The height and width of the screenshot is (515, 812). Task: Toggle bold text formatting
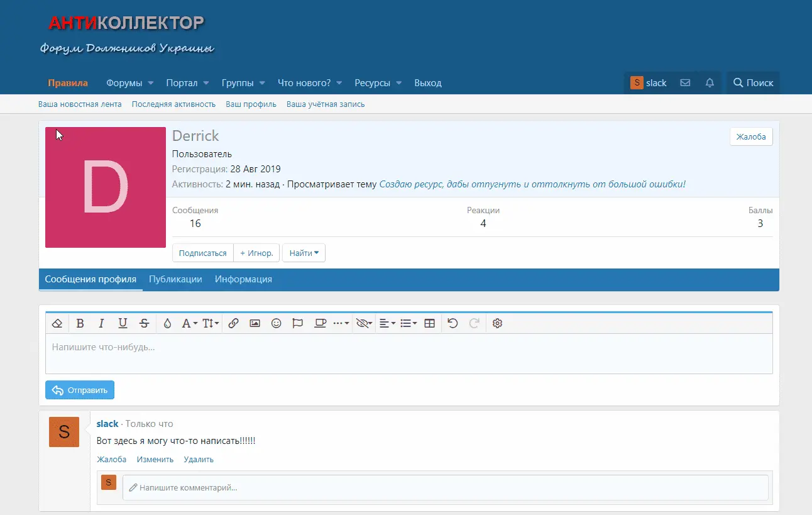click(80, 323)
